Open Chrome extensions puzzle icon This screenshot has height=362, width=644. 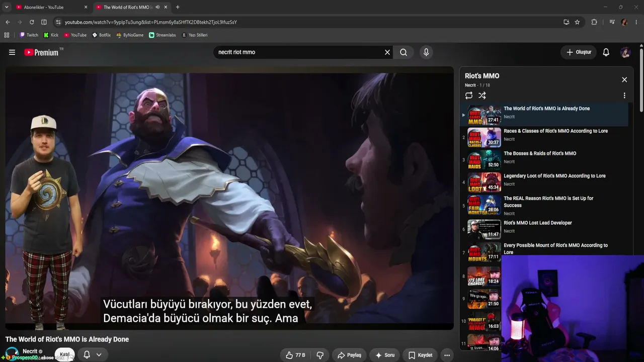pyautogui.click(x=594, y=22)
